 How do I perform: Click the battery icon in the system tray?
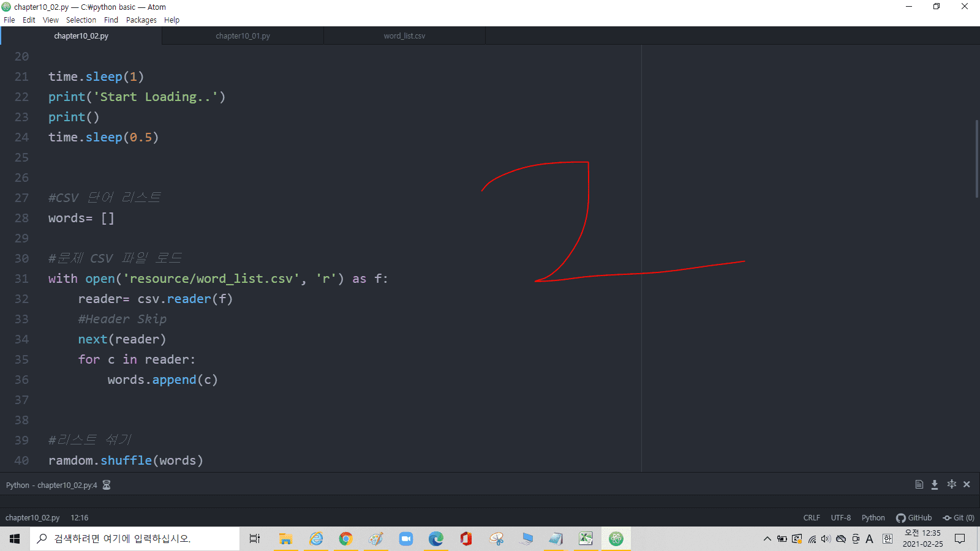[x=782, y=539]
